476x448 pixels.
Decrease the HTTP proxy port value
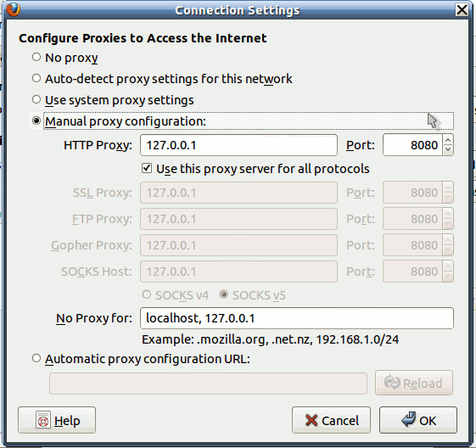tap(448, 149)
